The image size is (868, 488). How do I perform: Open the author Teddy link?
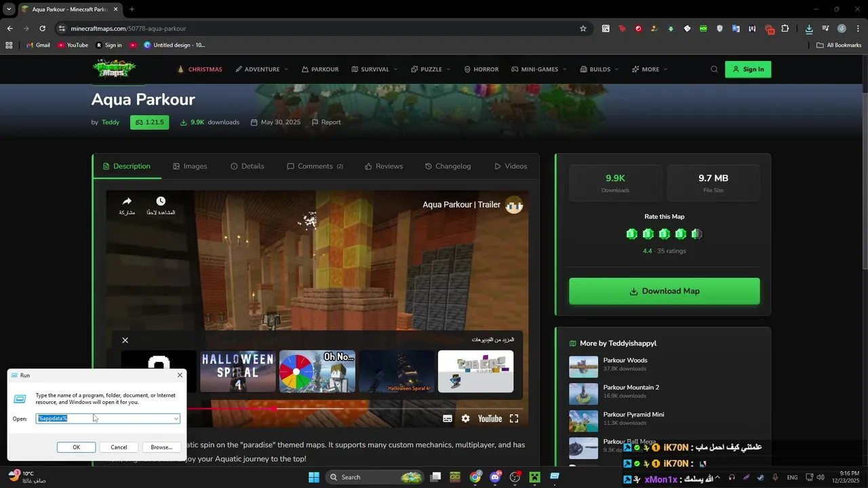pos(111,122)
